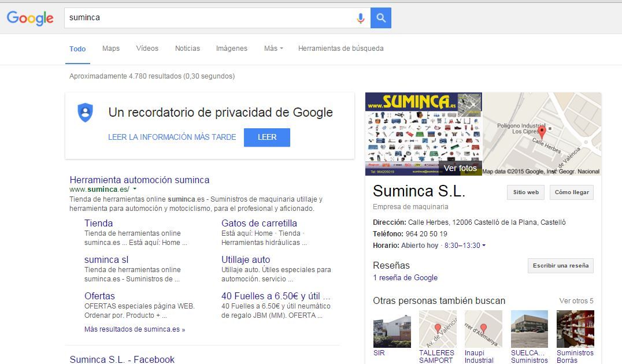Open the Suministros Borrás thumbnail
The width and height of the screenshot is (622, 364).
(575, 329)
